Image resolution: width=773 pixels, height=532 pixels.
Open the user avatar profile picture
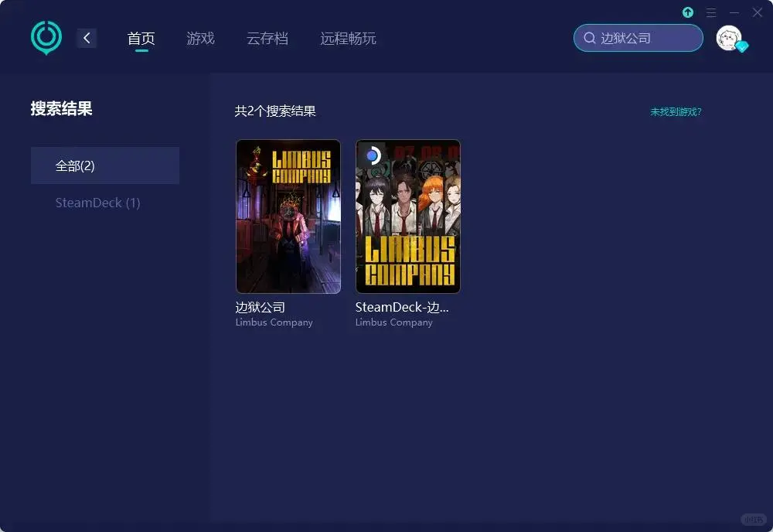pyautogui.click(x=727, y=37)
